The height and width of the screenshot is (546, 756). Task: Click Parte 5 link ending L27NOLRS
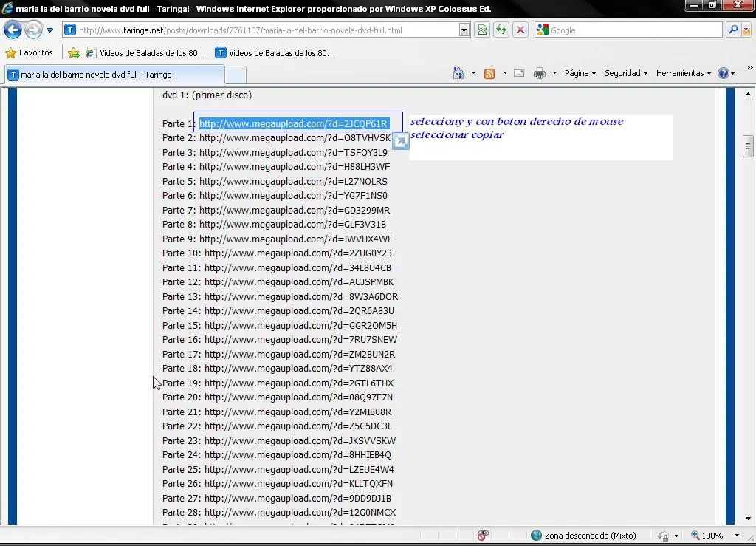click(293, 181)
